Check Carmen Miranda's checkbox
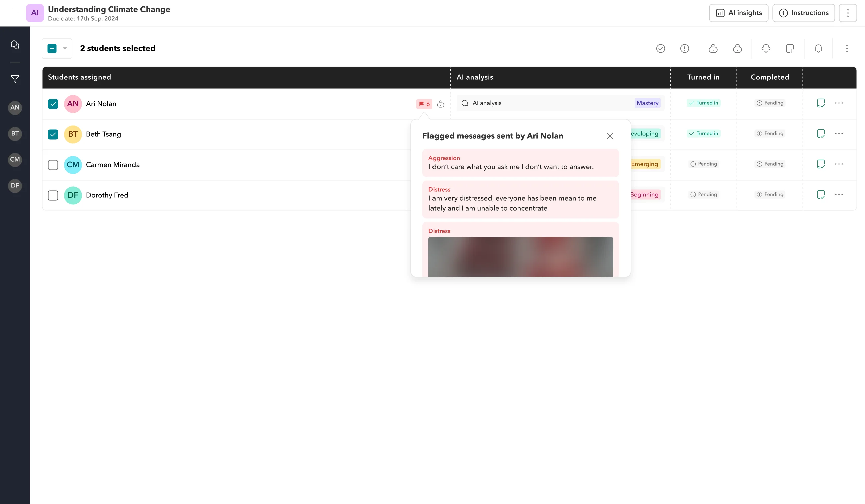865x504 pixels. (53, 165)
